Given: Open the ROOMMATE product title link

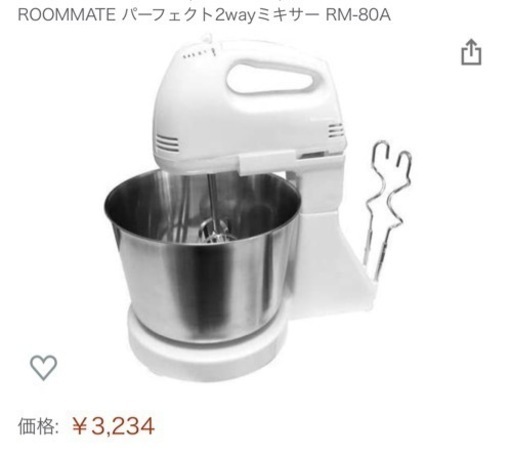Looking at the screenshot, I should pyautogui.click(x=204, y=15).
